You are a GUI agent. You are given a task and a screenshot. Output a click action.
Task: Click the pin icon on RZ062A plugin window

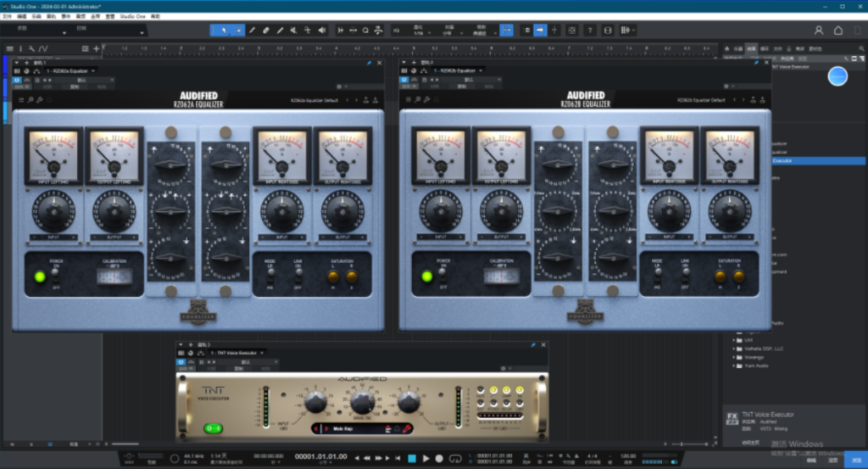pos(369,62)
